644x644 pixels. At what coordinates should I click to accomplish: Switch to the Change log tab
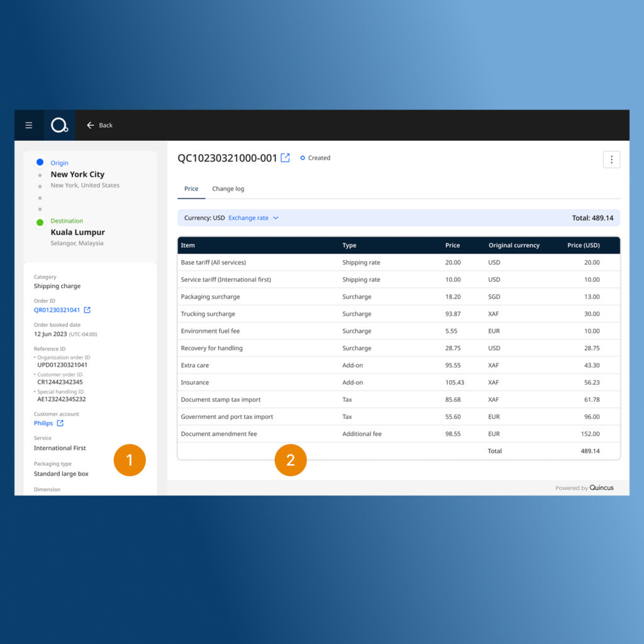click(x=228, y=189)
